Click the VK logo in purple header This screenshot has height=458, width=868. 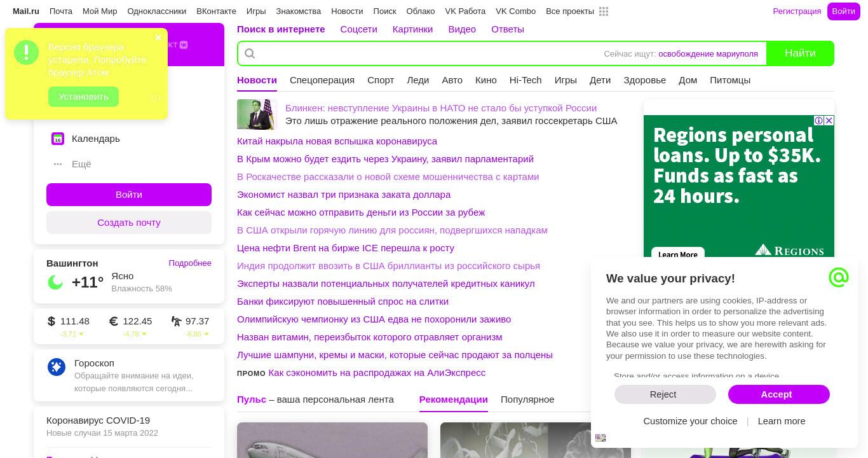(184, 45)
